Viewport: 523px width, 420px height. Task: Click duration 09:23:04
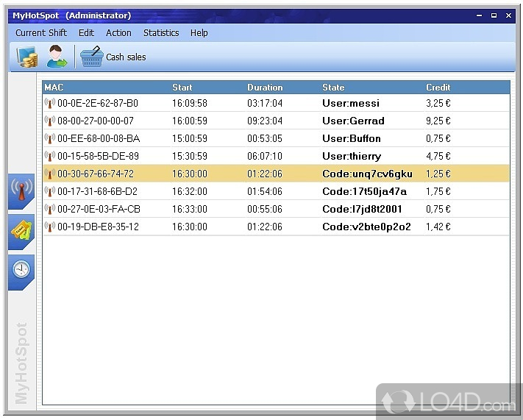tap(265, 121)
